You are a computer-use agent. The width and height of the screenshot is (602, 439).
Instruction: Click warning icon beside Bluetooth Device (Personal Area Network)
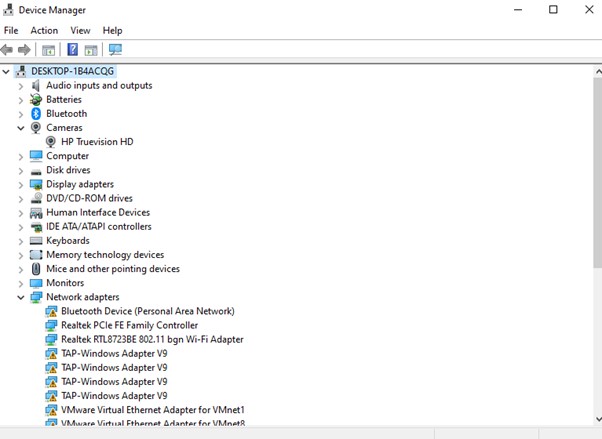click(x=51, y=311)
